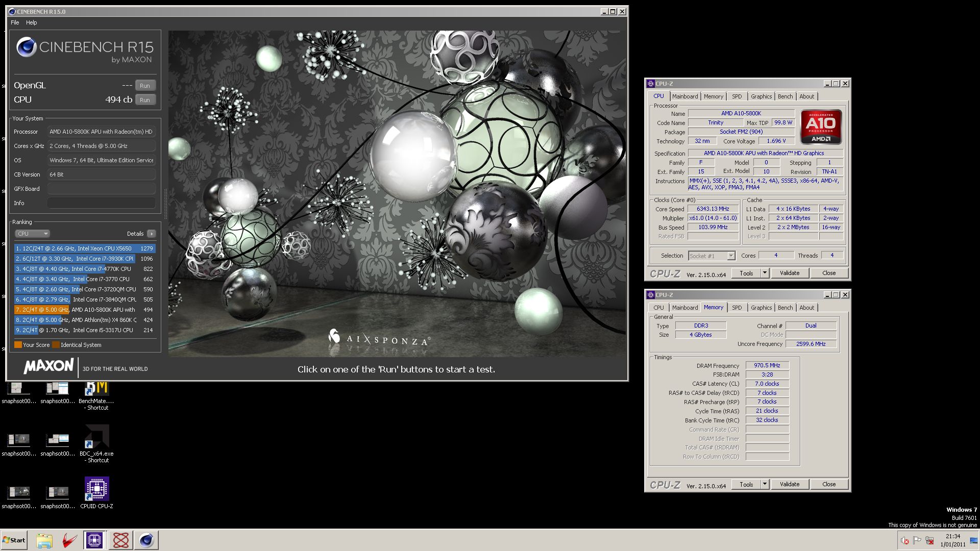Click Validate in CPU-Z memory window
This screenshot has height=551, width=980.
790,484
